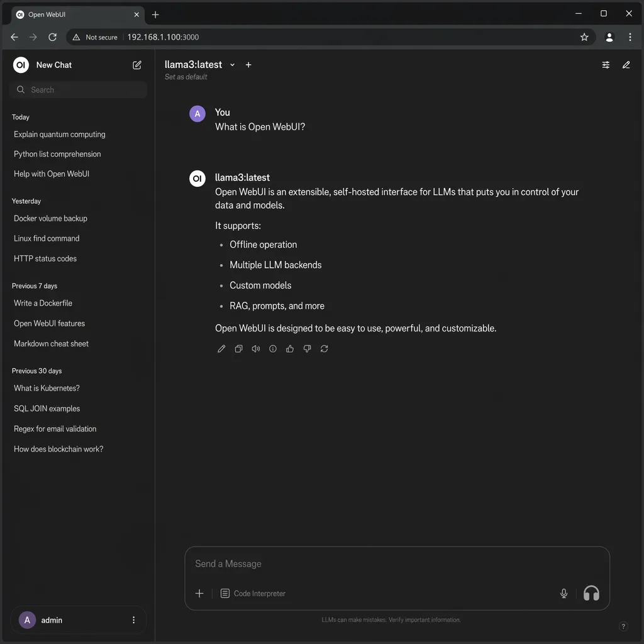Image resolution: width=644 pixels, height=644 pixels.
Task: Click the address bar URL
Action: point(163,37)
